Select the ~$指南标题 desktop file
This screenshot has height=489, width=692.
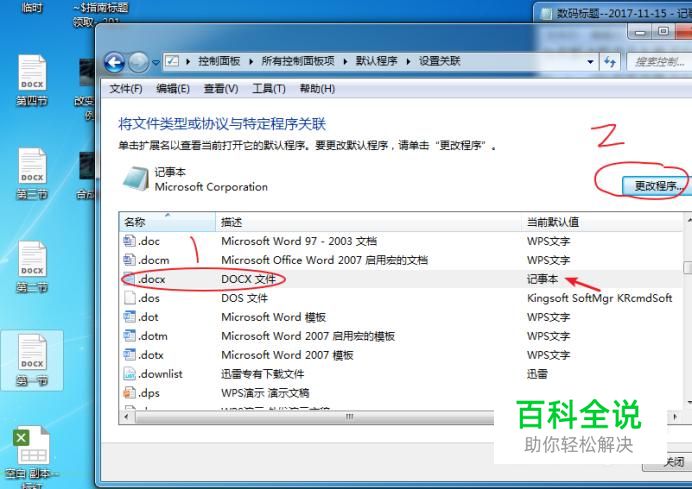tap(101, 13)
